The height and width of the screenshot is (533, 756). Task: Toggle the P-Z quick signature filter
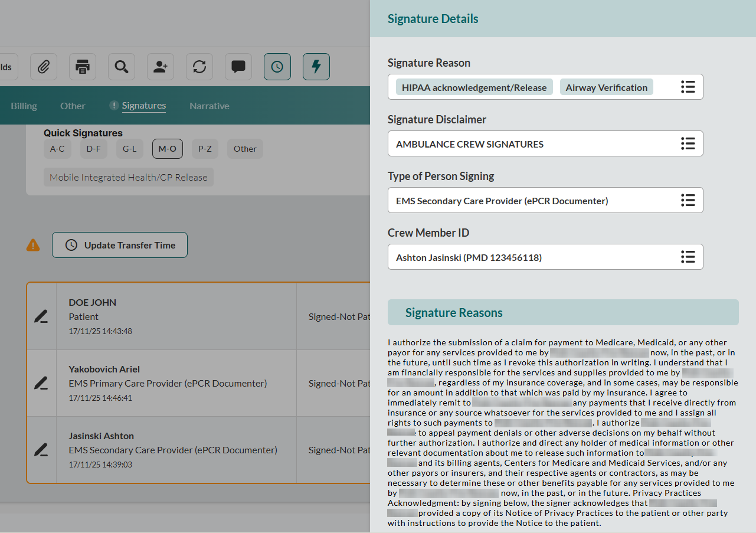coord(205,149)
